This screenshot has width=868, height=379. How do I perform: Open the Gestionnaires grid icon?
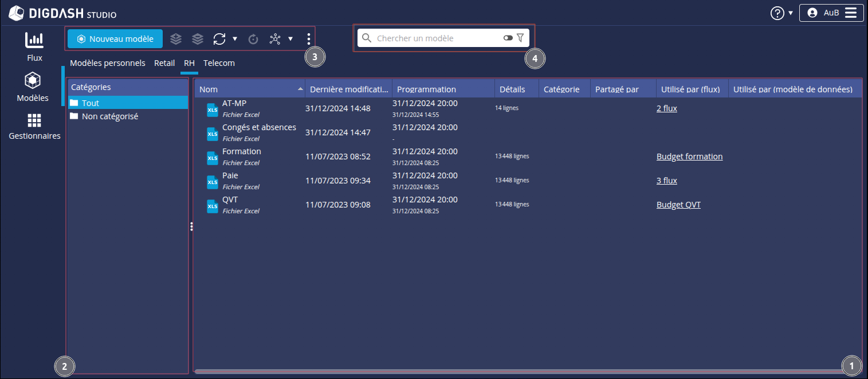point(34,120)
